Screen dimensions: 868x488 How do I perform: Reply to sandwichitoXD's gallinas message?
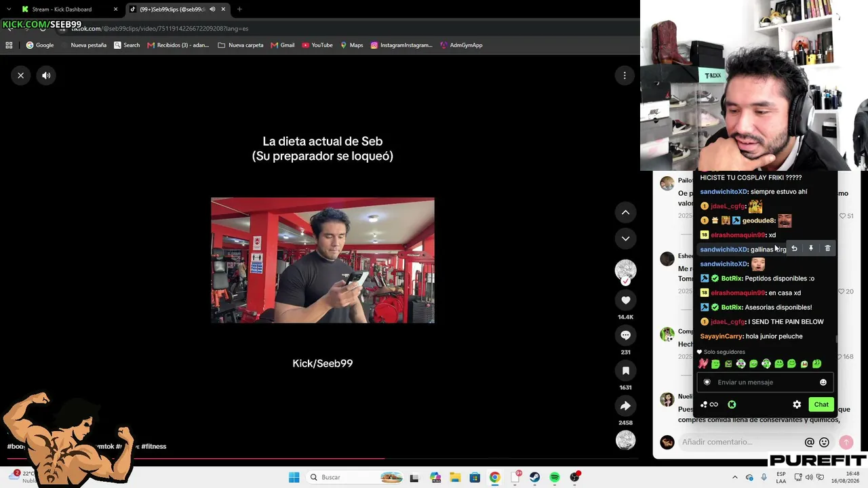tap(794, 249)
